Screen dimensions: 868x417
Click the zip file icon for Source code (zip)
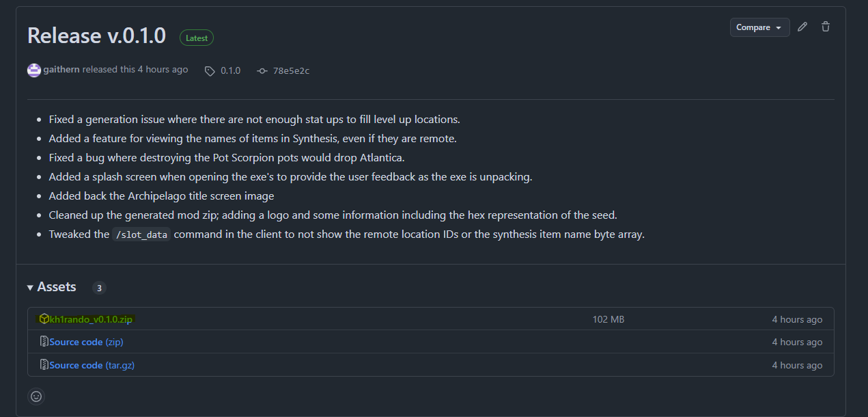(x=44, y=342)
